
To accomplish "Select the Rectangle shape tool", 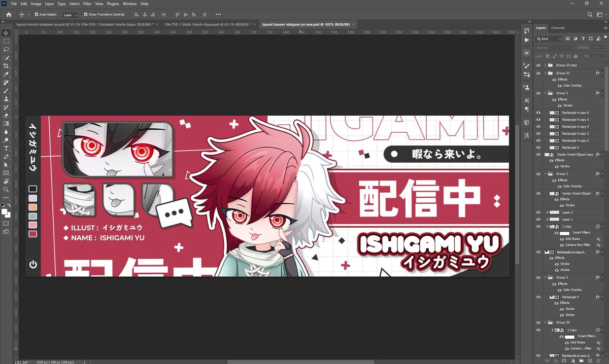I will (6, 172).
